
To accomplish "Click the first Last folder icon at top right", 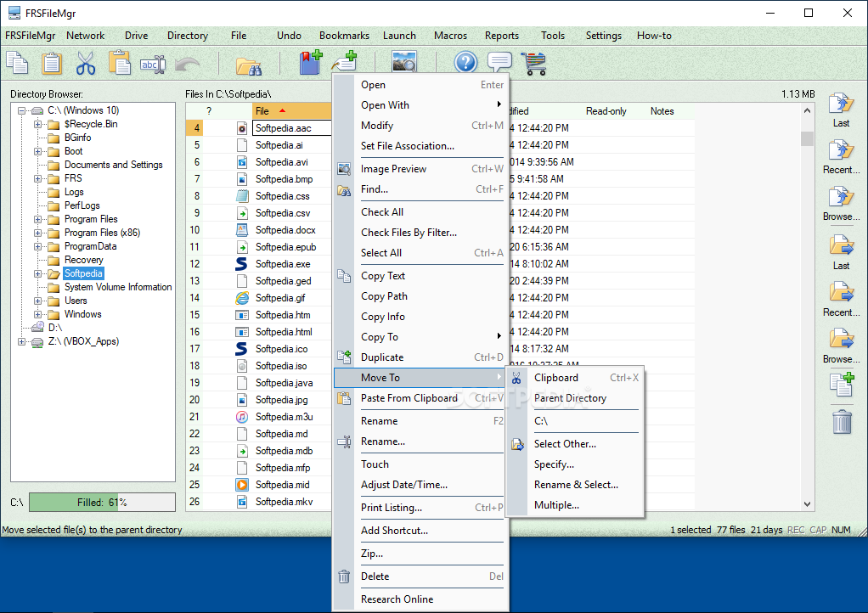I will click(x=841, y=104).
